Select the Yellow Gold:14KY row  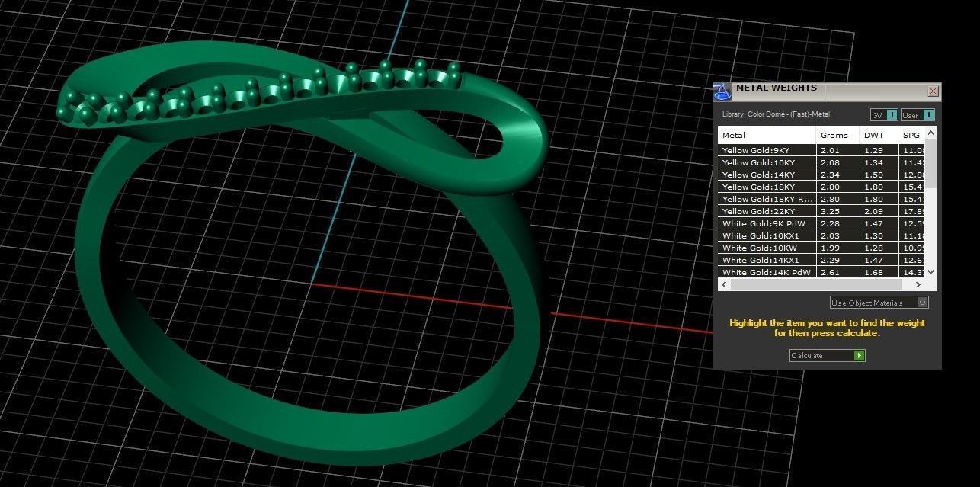click(822, 175)
